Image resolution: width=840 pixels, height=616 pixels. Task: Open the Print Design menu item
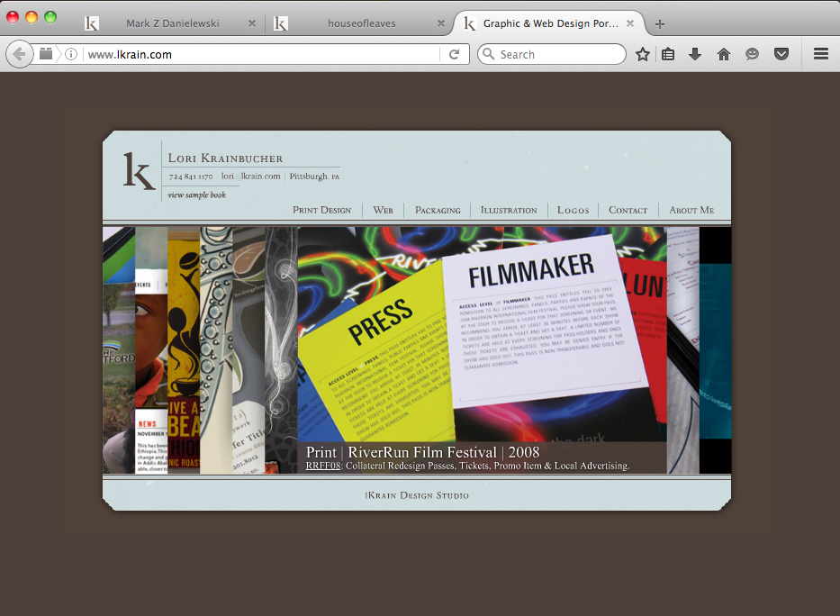321,210
